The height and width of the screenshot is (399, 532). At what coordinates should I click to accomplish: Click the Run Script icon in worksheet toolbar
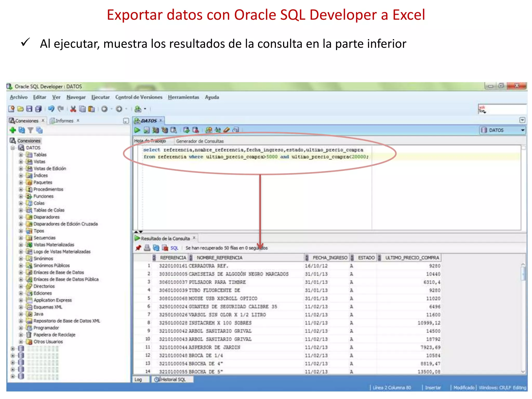[147, 130]
